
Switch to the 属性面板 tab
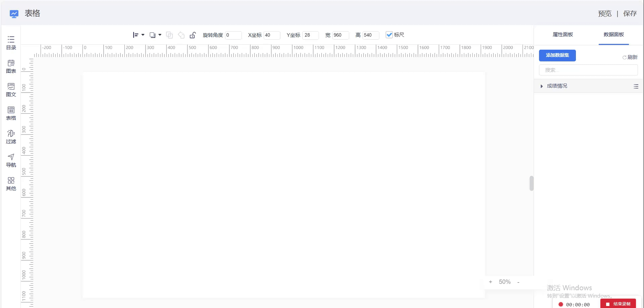(x=563, y=35)
